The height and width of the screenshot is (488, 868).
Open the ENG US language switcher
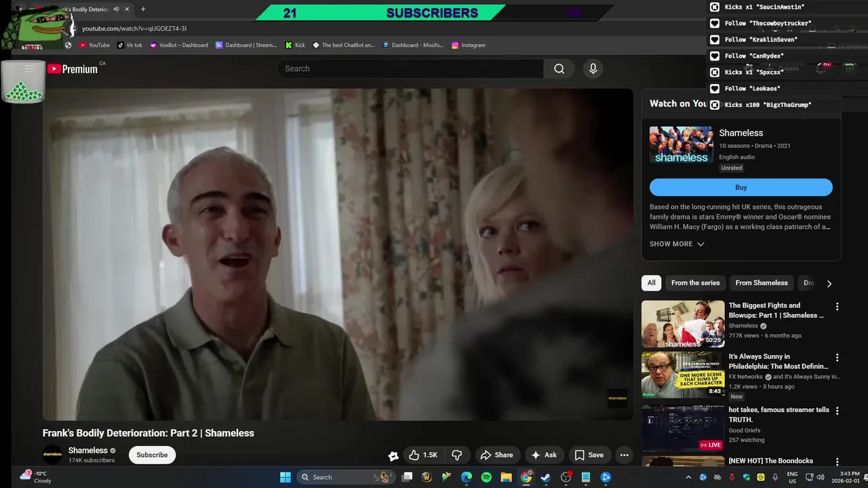pos(792,477)
